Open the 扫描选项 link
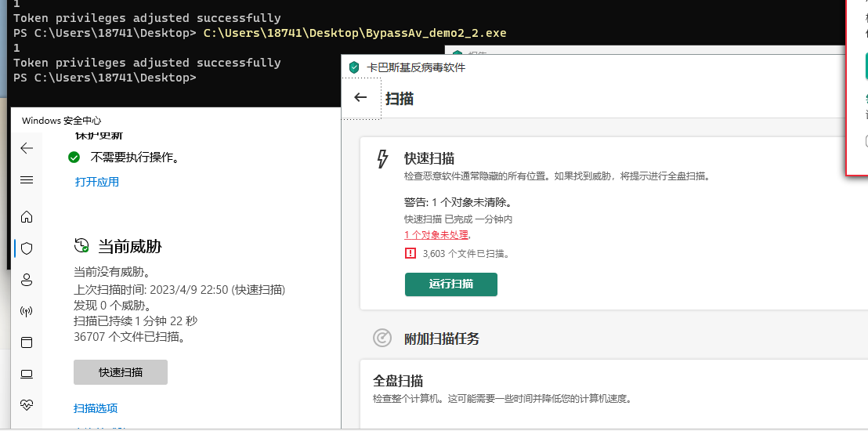This screenshot has height=431, width=868. click(96, 408)
